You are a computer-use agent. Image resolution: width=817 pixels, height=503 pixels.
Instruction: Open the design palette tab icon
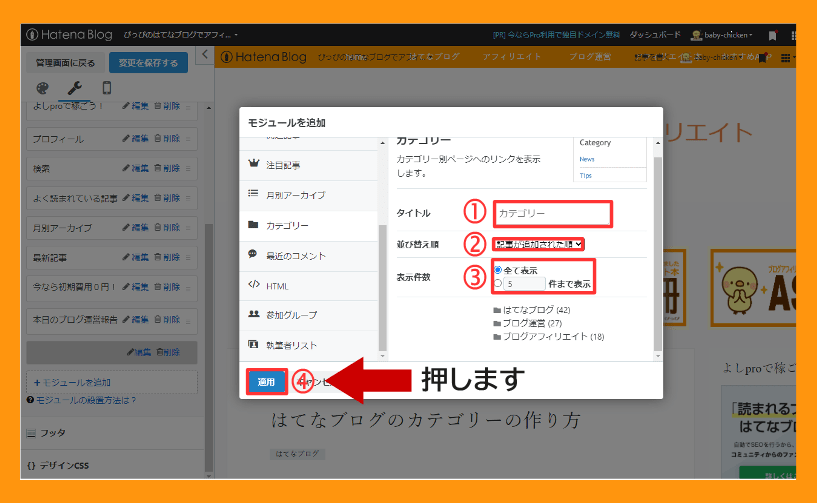click(42, 88)
